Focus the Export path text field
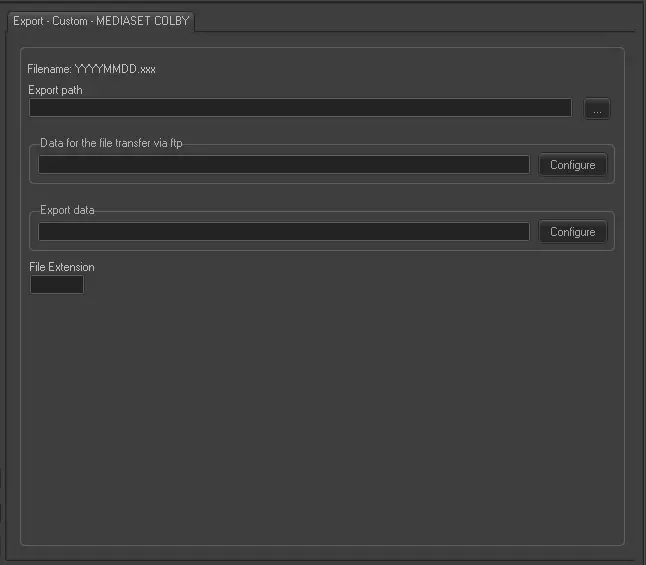646x565 pixels. 300,108
